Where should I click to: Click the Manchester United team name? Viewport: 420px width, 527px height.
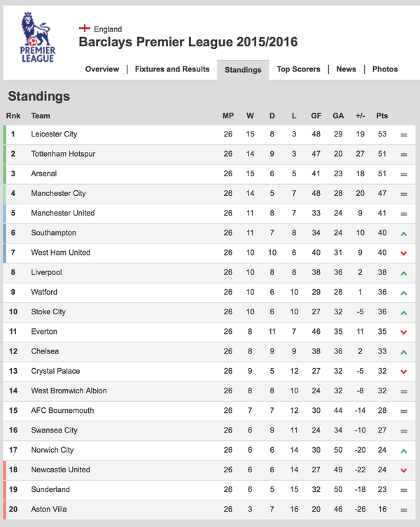tap(63, 213)
